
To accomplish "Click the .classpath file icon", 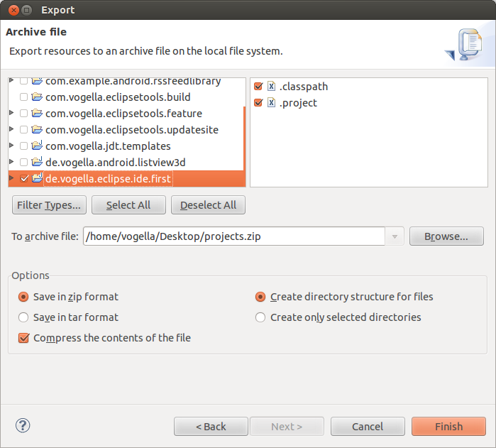I will tap(271, 86).
